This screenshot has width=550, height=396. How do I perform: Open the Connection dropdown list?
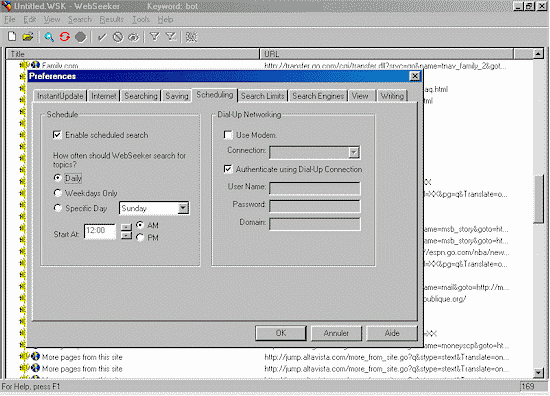[x=354, y=152]
